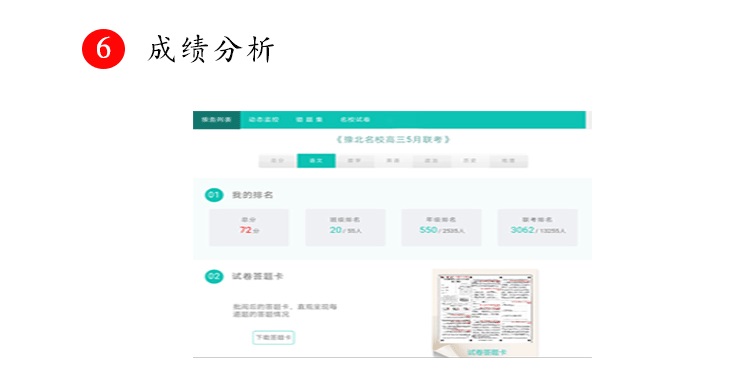This screenshot has width=750, height=372.
Task: Select the highlighted 语文 subject button
Action: click(x=316, y=161)
